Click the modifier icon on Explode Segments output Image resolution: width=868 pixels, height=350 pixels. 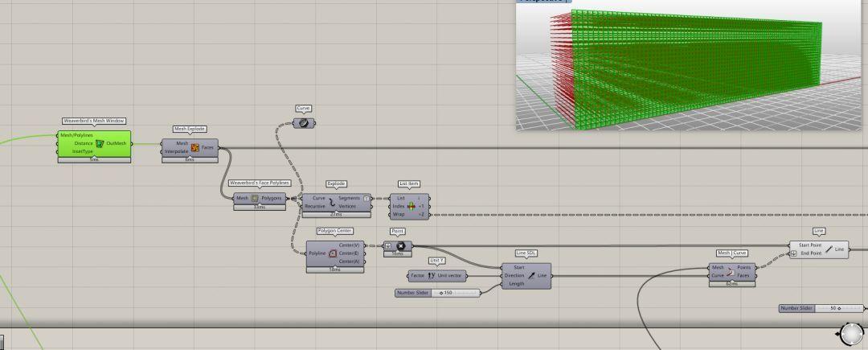[366, 198]
